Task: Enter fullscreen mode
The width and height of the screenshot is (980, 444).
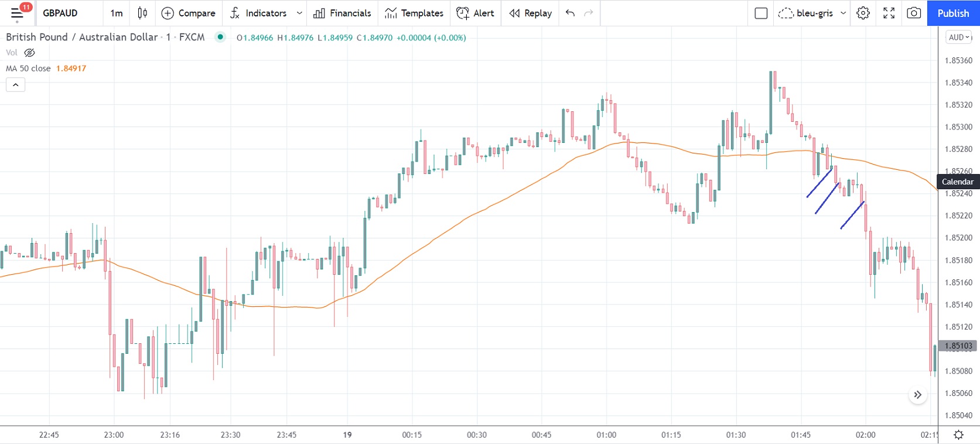Action: pyautogui.click(x=889, y=13)
